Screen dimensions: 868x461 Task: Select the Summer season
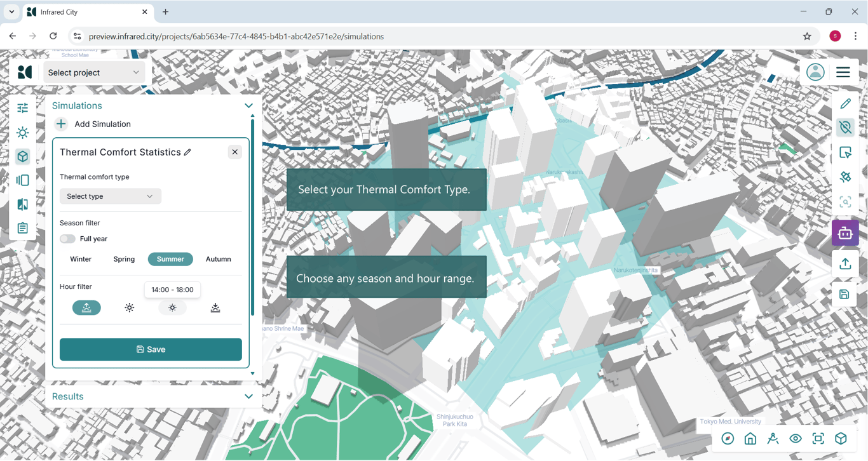click(170, 259)
